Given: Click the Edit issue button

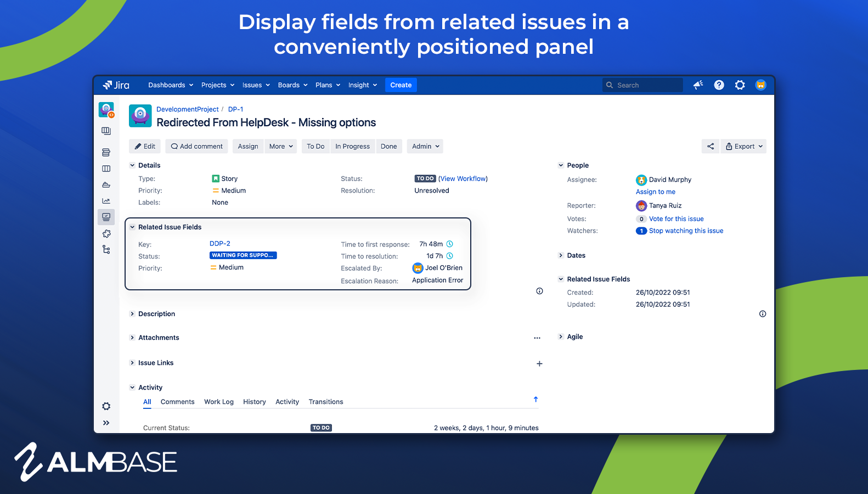Looking at the screenshot, I should tap(145, 147).
